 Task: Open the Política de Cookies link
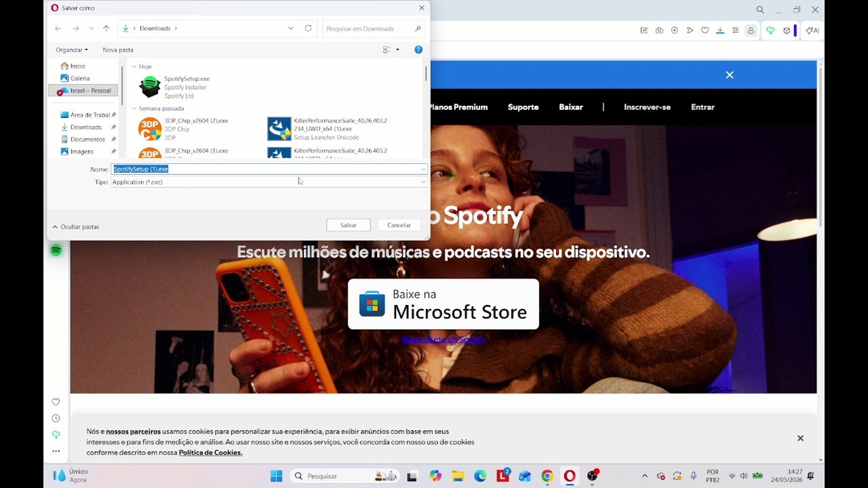point(210,453)
